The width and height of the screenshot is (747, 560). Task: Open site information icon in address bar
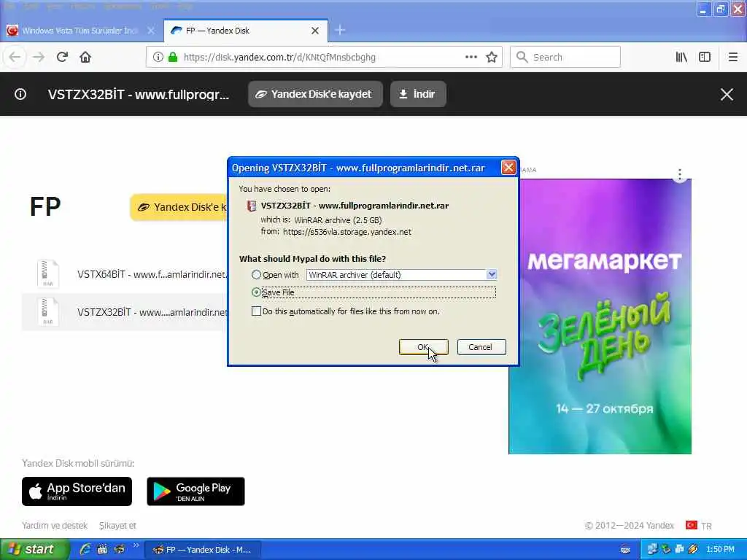tap(158, 57)
